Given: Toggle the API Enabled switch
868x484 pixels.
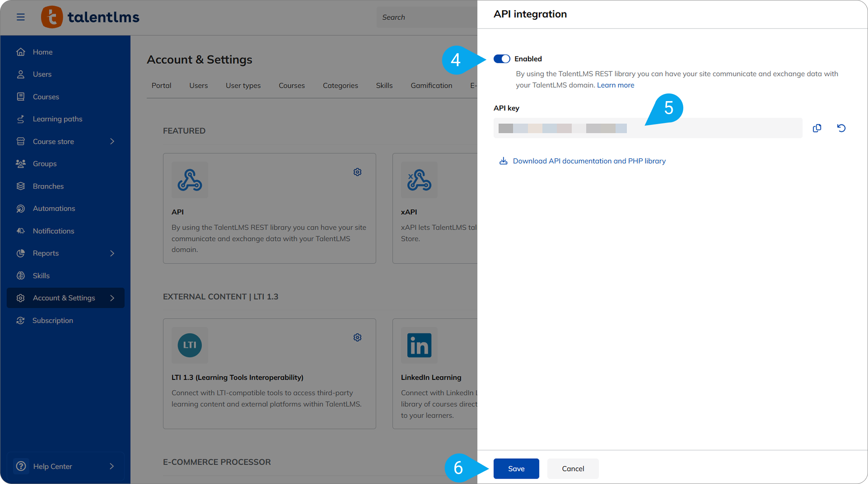Looking at the screenshot, I should [501, 59].
